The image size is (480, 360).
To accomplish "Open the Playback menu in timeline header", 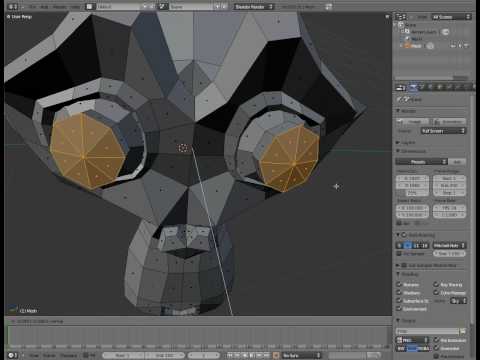I will pyautogui.click(x=69, y=355).
